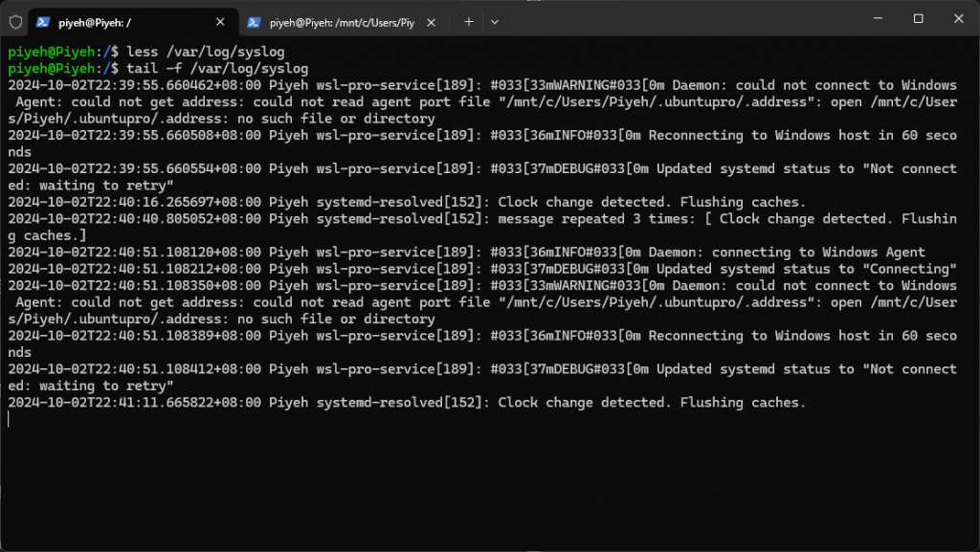
Task: Click the terminal icon on the /mnt/c/Users tab
Action: coord(254,22)
